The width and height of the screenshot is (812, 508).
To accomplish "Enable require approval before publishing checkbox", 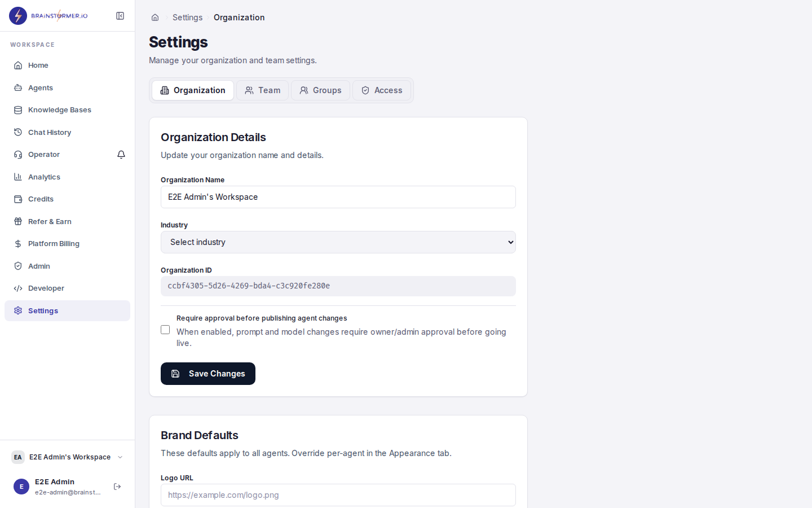I will point(165,330).
